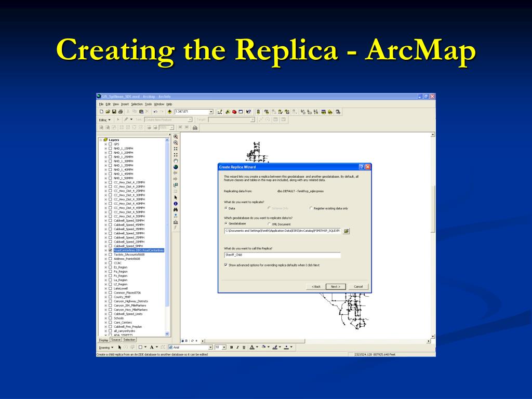The image size is (532, 399).
Task: Select Register existing data only radio button
Action: (311, 208)
